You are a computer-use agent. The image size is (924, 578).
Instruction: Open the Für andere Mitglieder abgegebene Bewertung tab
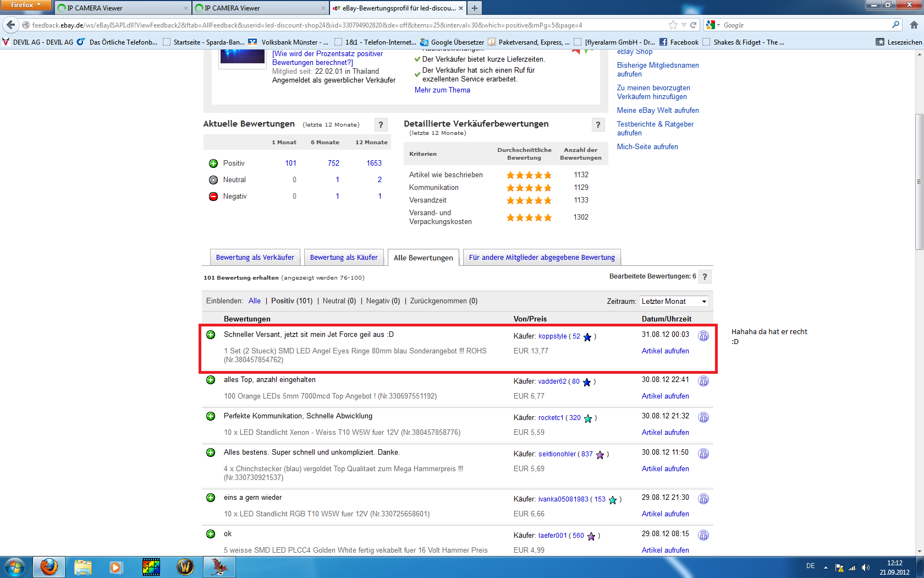coord(542,258)
